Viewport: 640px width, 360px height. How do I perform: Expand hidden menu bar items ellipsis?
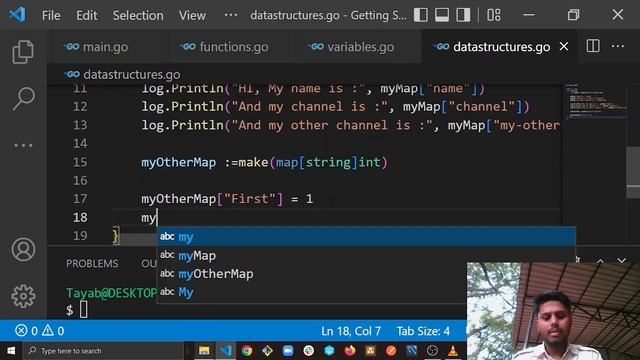[x=231, y=16]
